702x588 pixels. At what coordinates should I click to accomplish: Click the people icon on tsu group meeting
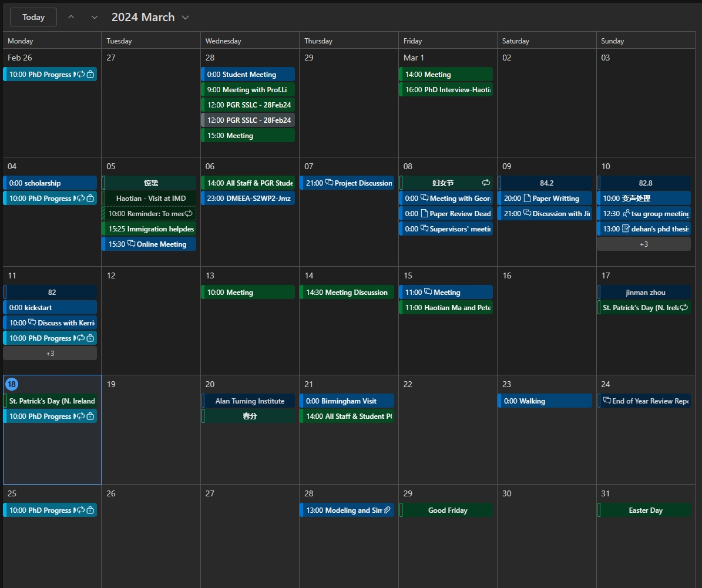click(626, 214)
